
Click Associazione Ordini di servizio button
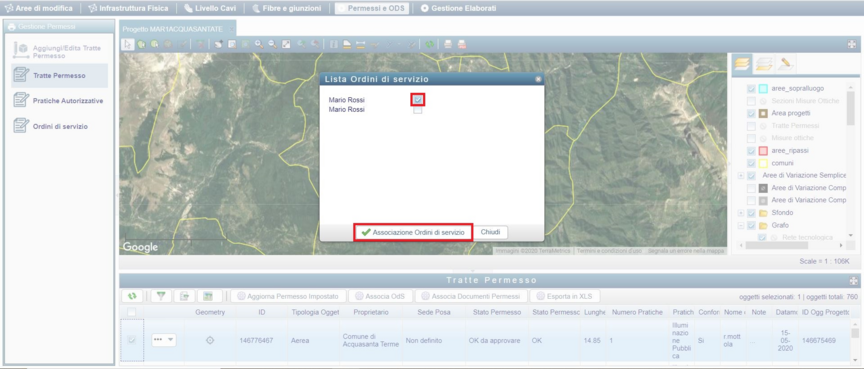pyautogui.click(x=413, y=232)
